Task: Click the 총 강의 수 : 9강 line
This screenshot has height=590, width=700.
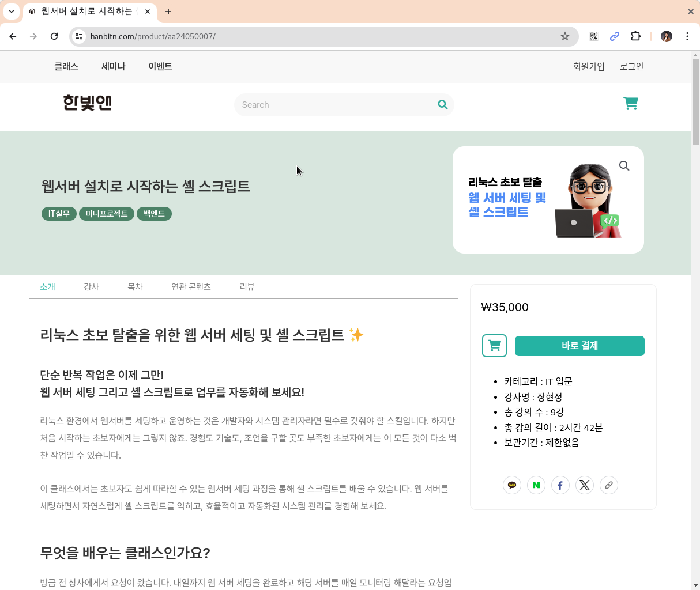Action: click(x=534, y=412)
